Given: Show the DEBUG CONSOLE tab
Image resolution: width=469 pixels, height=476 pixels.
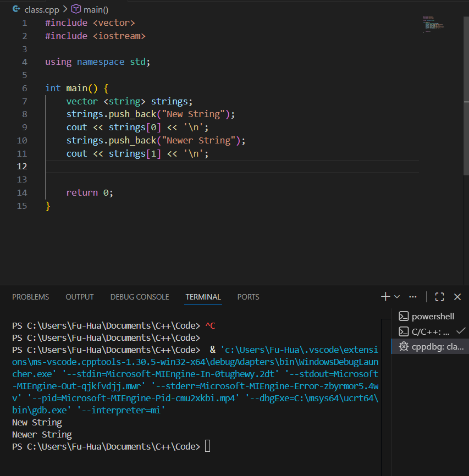Looking at the screenshot, I should click(140, 297).
